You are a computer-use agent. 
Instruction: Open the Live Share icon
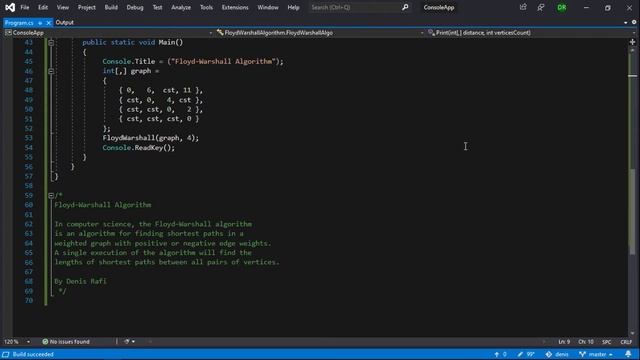coord(523,7)
